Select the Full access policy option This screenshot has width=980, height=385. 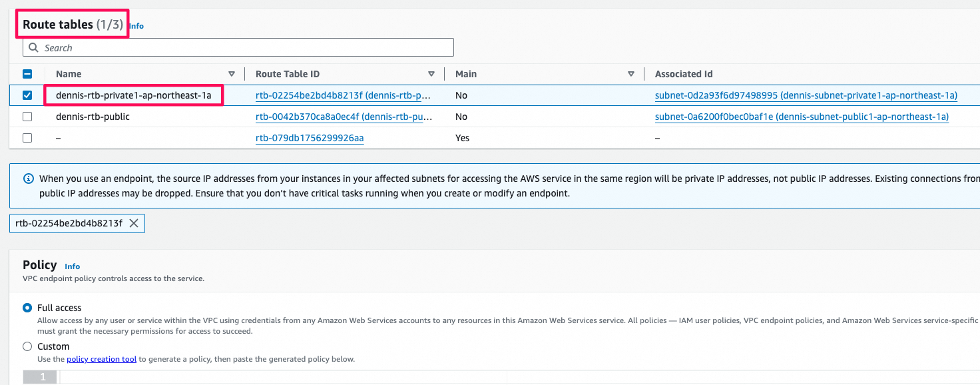point(27,307)
